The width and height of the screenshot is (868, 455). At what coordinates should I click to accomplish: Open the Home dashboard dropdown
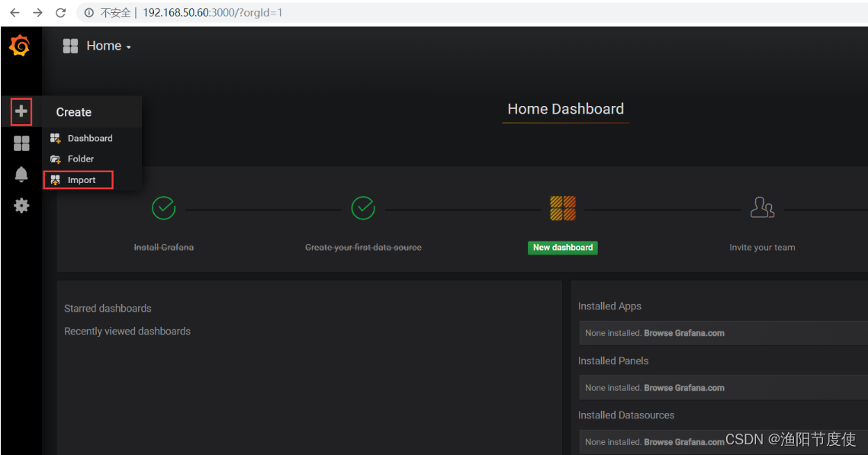click(108, 46)
